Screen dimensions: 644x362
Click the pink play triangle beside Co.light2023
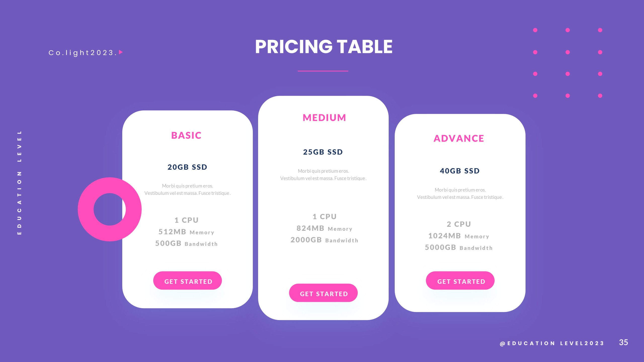point(120,52)
